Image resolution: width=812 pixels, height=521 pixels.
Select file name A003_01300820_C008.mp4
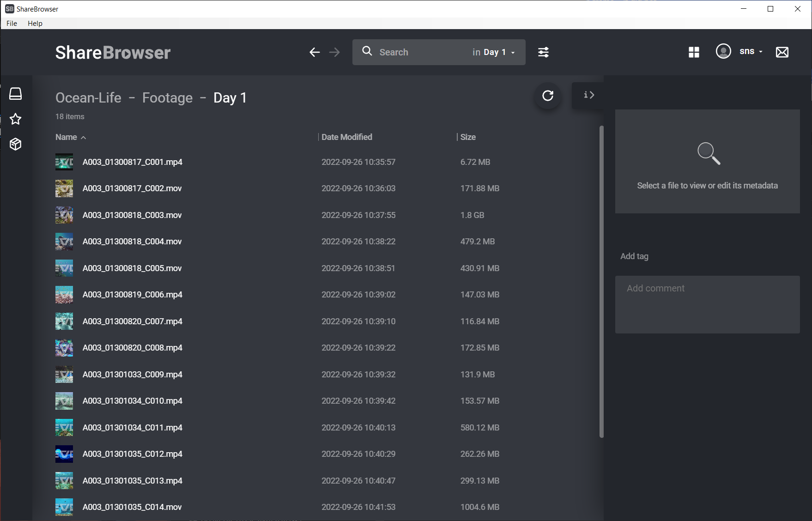132,348
